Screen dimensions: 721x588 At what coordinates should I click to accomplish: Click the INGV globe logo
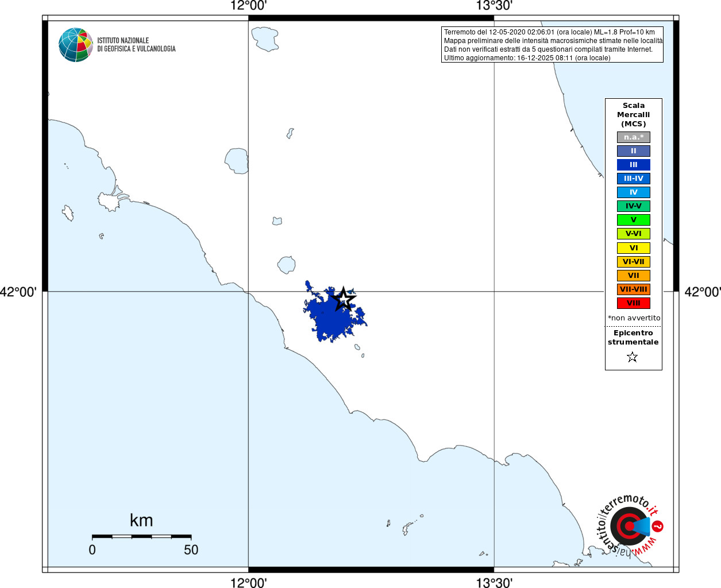(76, 45)
